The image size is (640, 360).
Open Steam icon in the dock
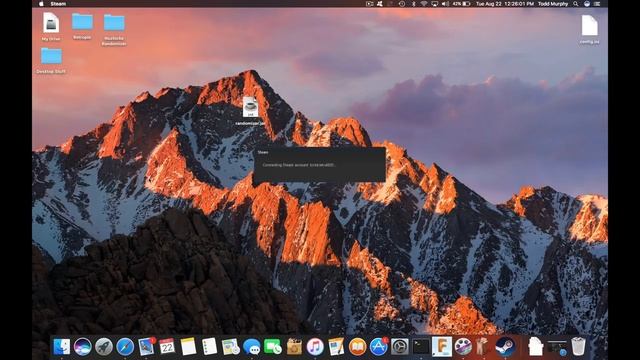tap(505, 347)
